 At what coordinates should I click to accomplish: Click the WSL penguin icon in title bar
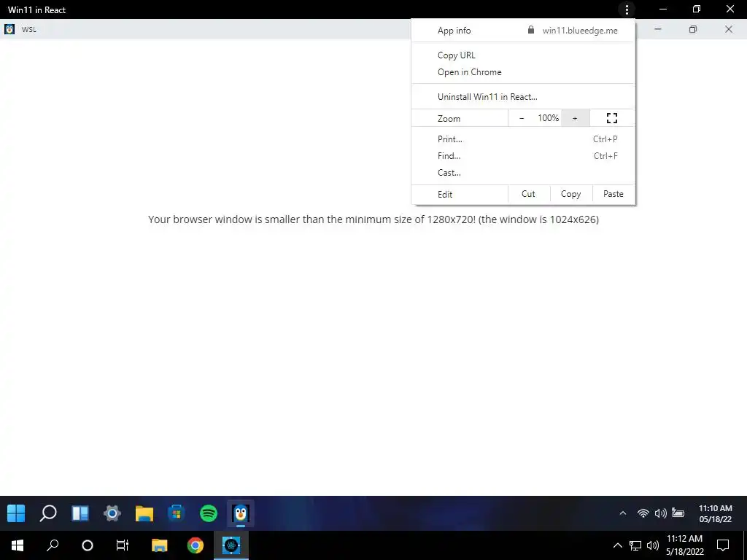(x=9, y=29)
